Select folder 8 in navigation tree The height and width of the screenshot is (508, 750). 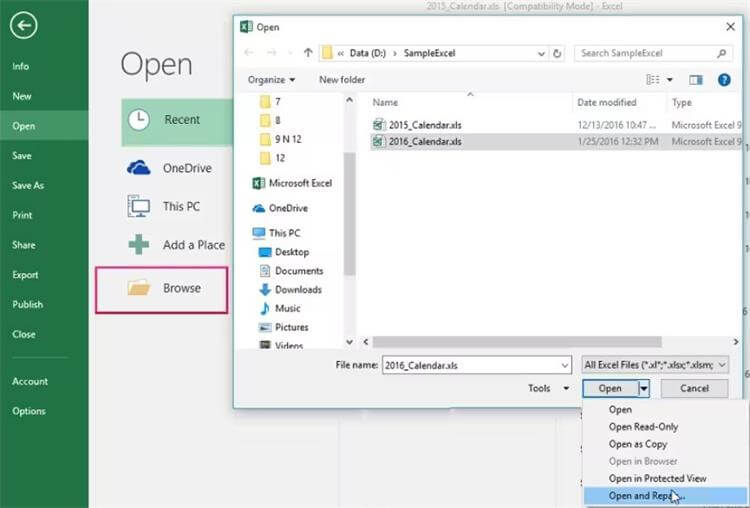click(270, 120)
